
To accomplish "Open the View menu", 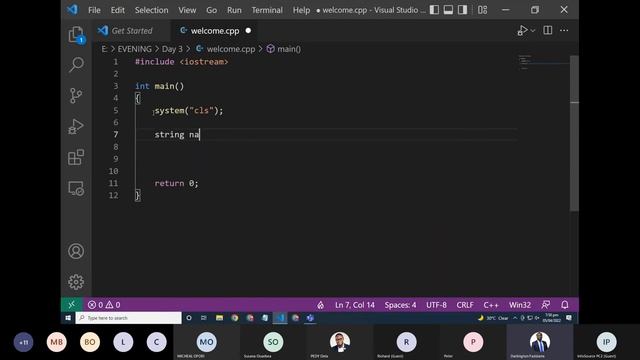I will [x=187, y=10].
